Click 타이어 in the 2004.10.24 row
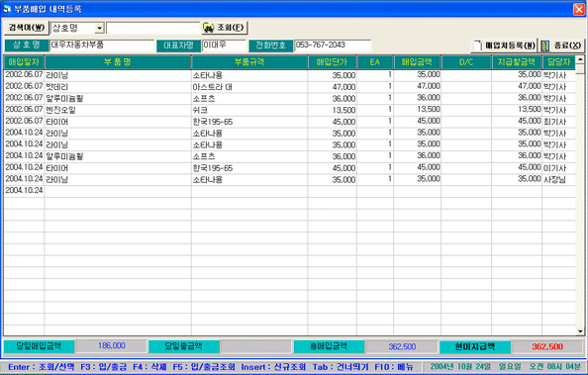 point(118,168)
